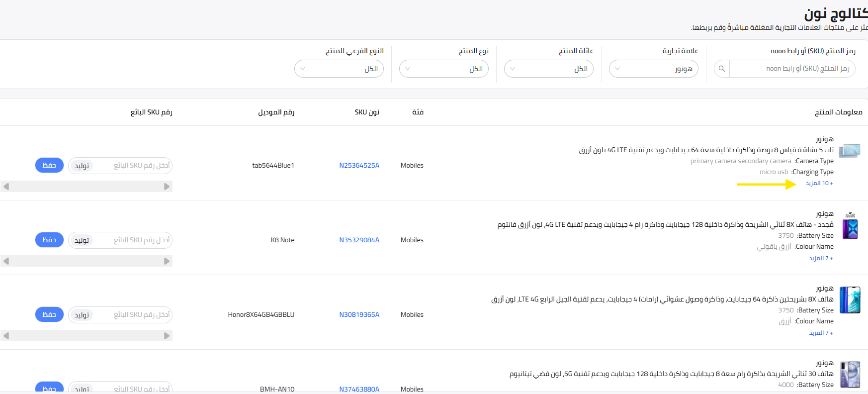This screenshot has height=394, width=868.
Task: Click توليد button in K8 Note row
Action: pyautogui.click(x=82, y=240)
